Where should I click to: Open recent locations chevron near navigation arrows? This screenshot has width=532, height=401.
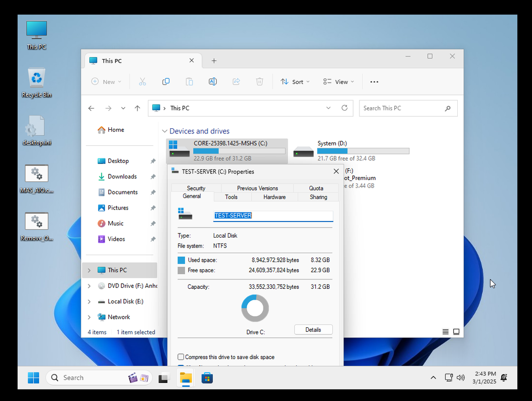coord(123,108)
